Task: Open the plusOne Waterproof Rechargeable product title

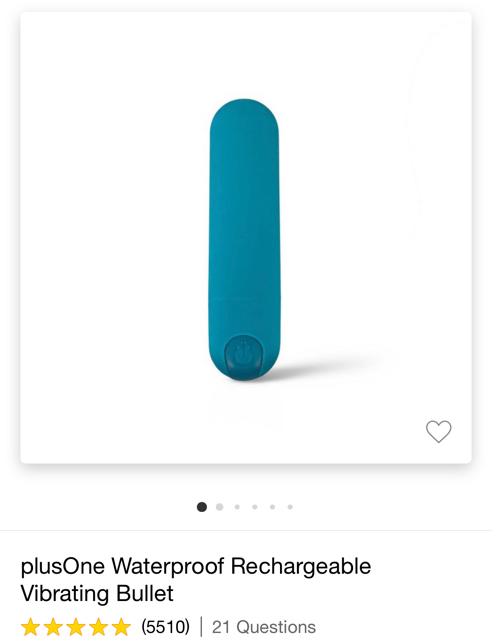Action: [196, 567]
